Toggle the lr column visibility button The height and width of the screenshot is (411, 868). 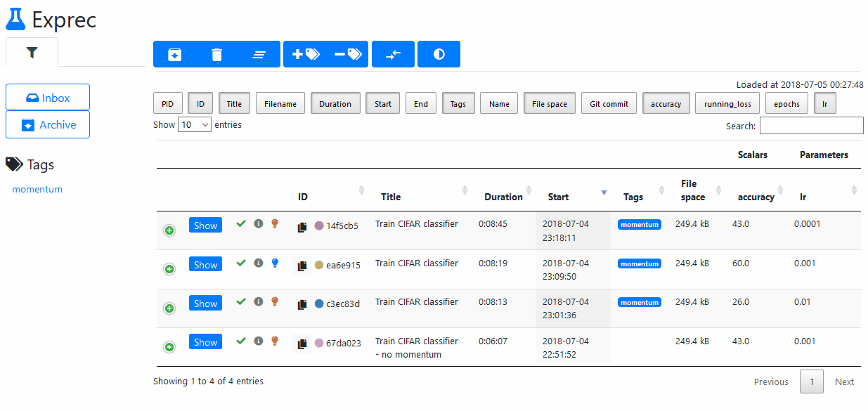click(825, 104)
